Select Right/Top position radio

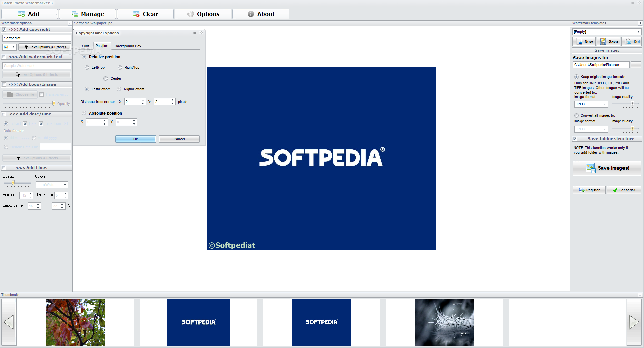click(120, 68)
